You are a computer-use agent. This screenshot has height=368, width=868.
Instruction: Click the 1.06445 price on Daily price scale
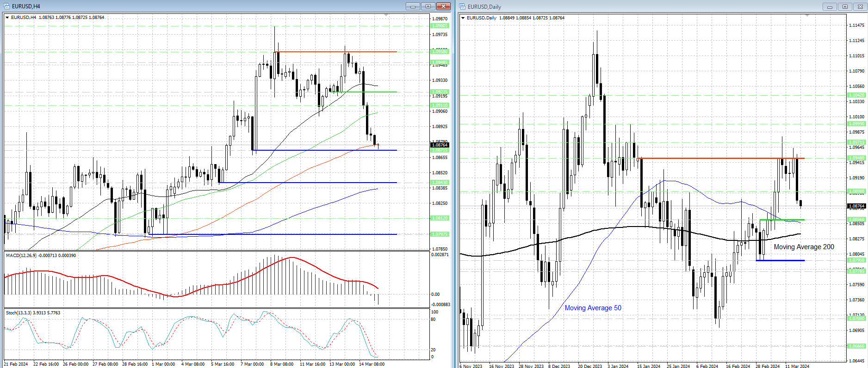pos(856,361)
